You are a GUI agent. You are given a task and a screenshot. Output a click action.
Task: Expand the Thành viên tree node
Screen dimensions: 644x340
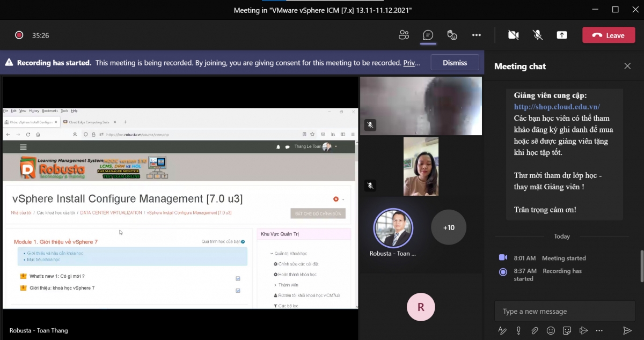click(x=275, y=285)
